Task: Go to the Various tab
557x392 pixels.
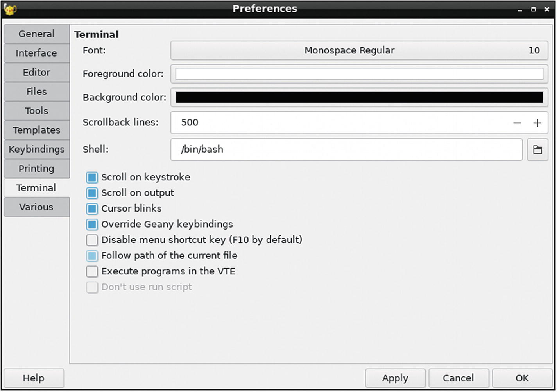Action: pos(36,207)
